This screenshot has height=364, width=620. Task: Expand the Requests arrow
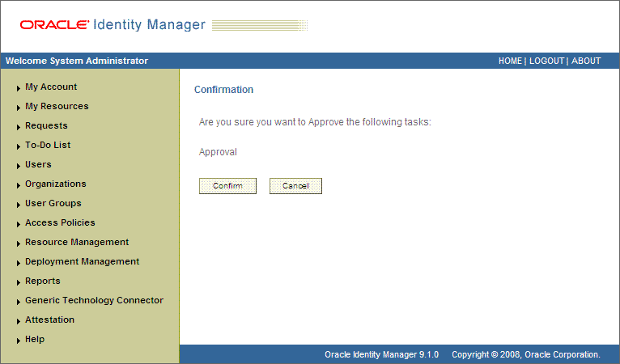point(18,127)
